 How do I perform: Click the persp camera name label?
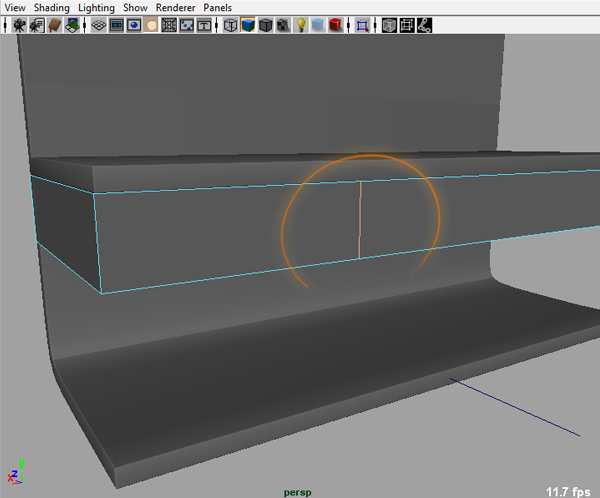tap(297, 492)
